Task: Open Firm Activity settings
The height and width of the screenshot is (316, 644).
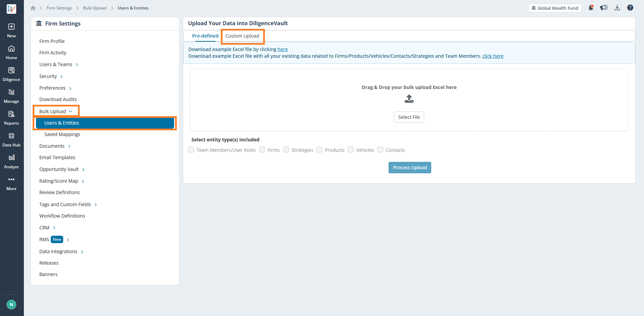Action: 53,53
